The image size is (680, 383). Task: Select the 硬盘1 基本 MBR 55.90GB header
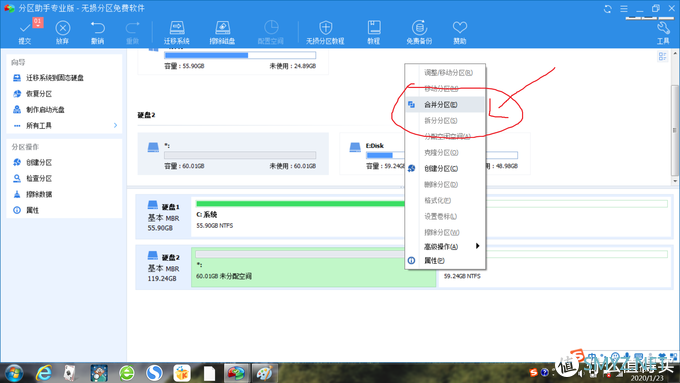pos(163,216)
